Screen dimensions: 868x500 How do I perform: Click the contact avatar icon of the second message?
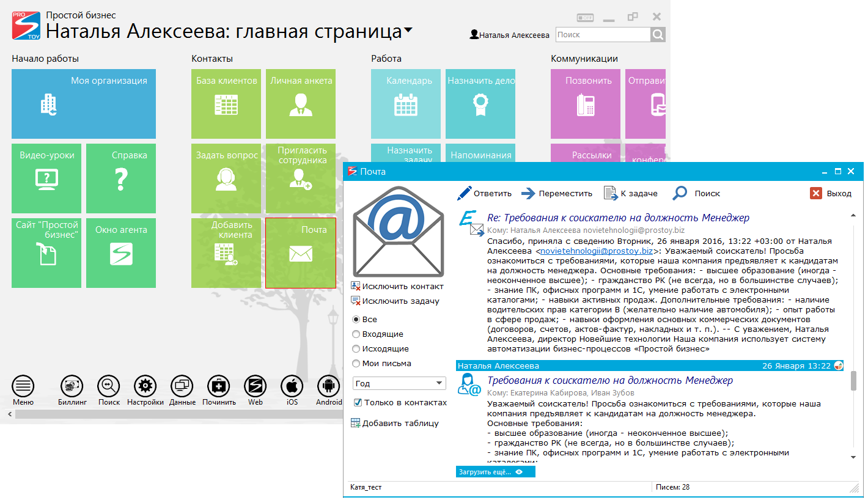click(469, 384)
